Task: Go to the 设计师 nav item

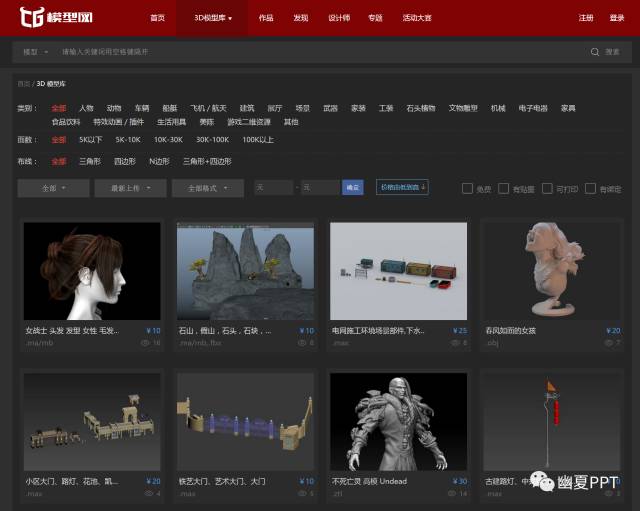Action: (339, 18)
